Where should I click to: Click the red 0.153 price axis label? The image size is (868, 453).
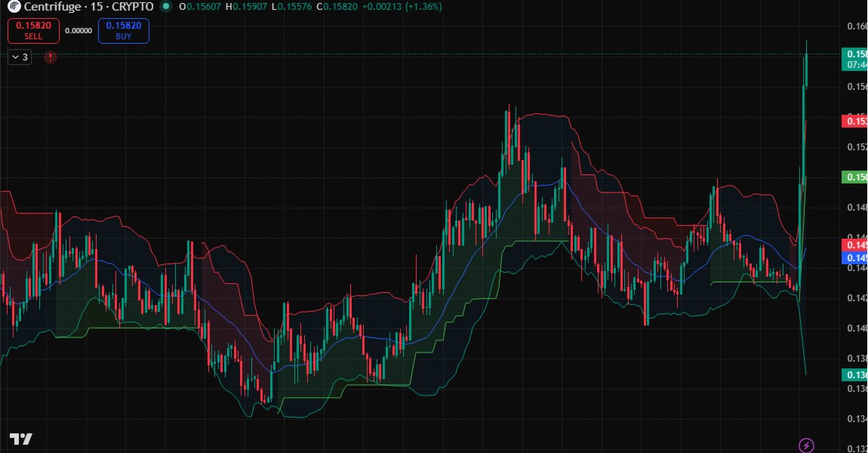[855, 121]
